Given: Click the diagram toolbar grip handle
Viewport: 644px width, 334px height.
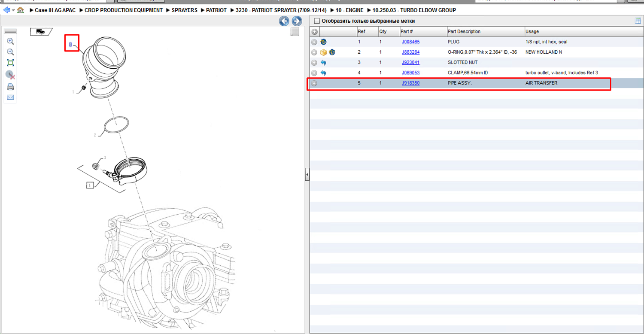Looking at the screenshot, I should (10, 31).
